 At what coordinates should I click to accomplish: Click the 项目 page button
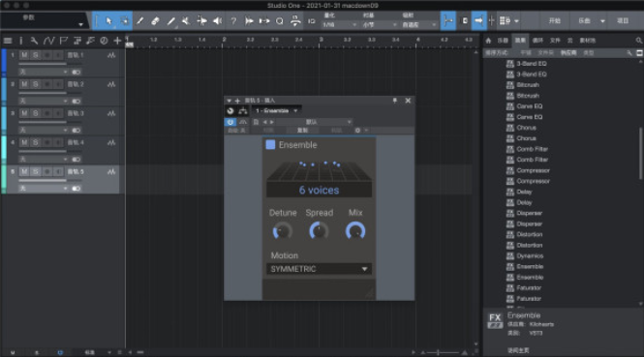[623, 21]
